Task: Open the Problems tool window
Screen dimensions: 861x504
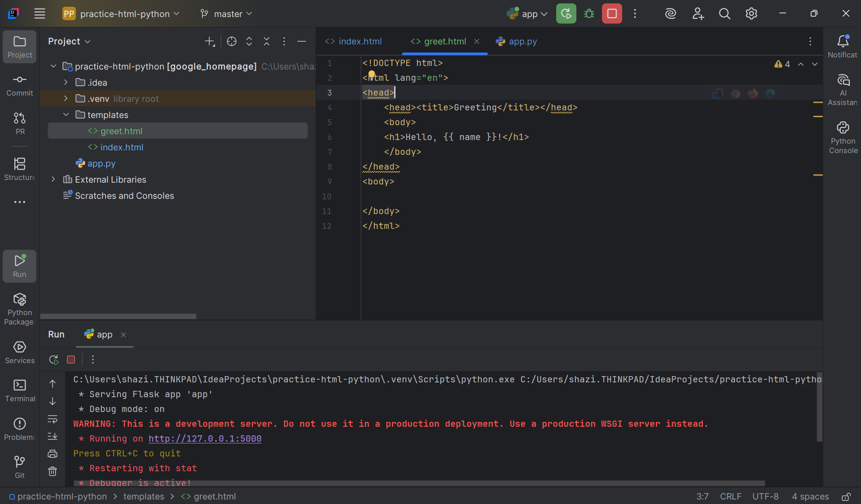Action: (20, 429)
